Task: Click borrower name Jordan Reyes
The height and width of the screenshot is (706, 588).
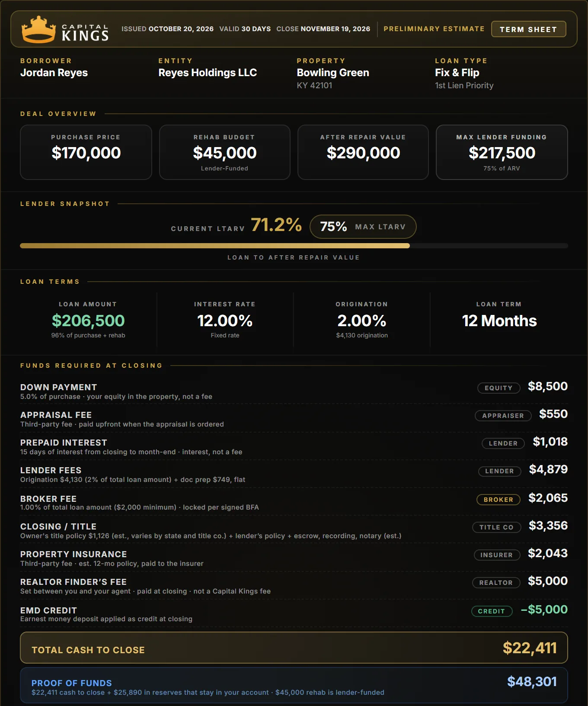Action: coord(54,73)
